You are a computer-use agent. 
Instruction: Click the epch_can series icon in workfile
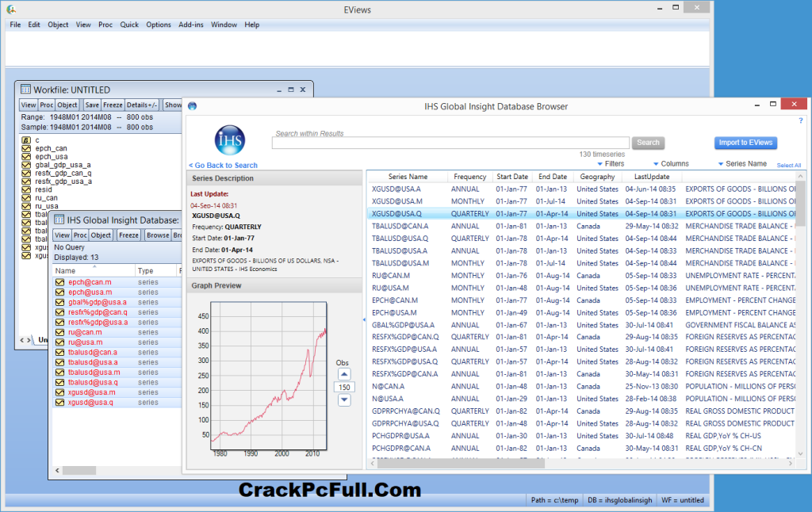(25, 148)
